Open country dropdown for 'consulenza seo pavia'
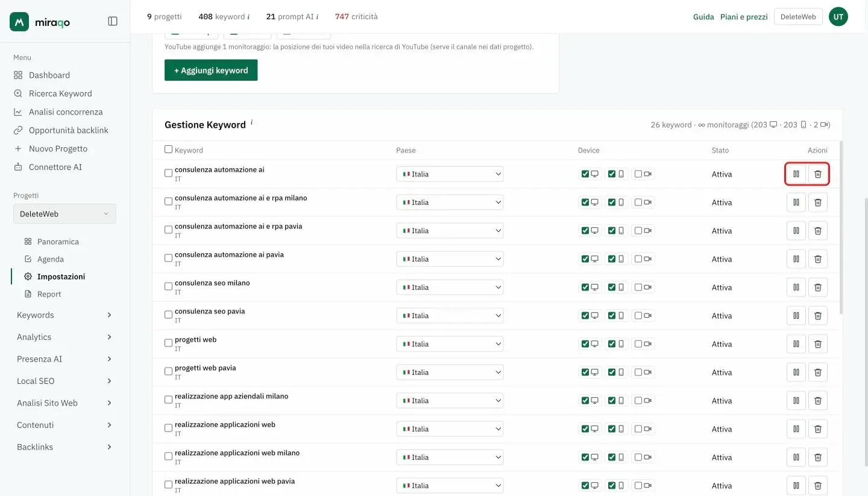Screen dimensions: 868x496 pyautogui.click(x=450, y=316)
